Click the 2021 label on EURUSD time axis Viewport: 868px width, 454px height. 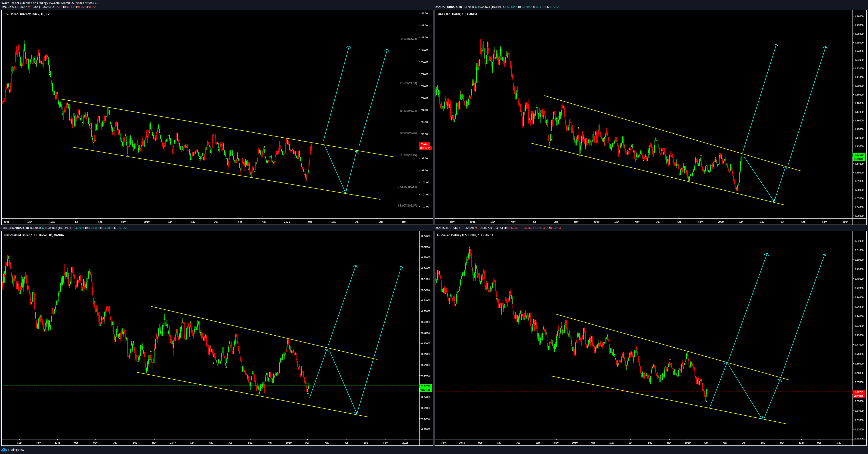(x=845, y=222)
